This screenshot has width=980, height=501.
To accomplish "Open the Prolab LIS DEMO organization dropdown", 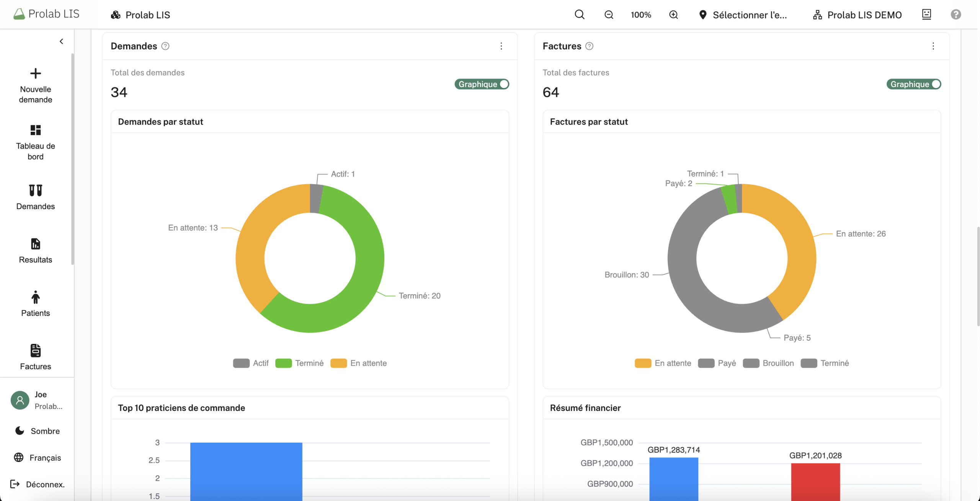I will [x=857, y=15].
